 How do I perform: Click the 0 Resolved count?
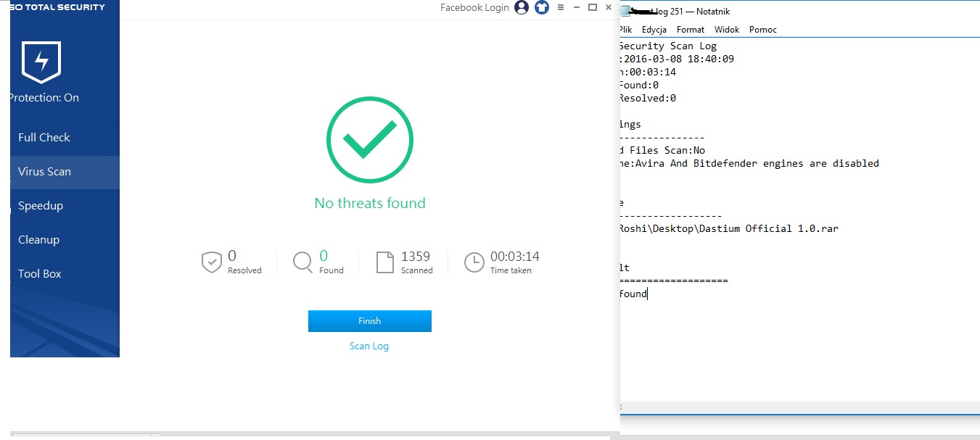232,256
